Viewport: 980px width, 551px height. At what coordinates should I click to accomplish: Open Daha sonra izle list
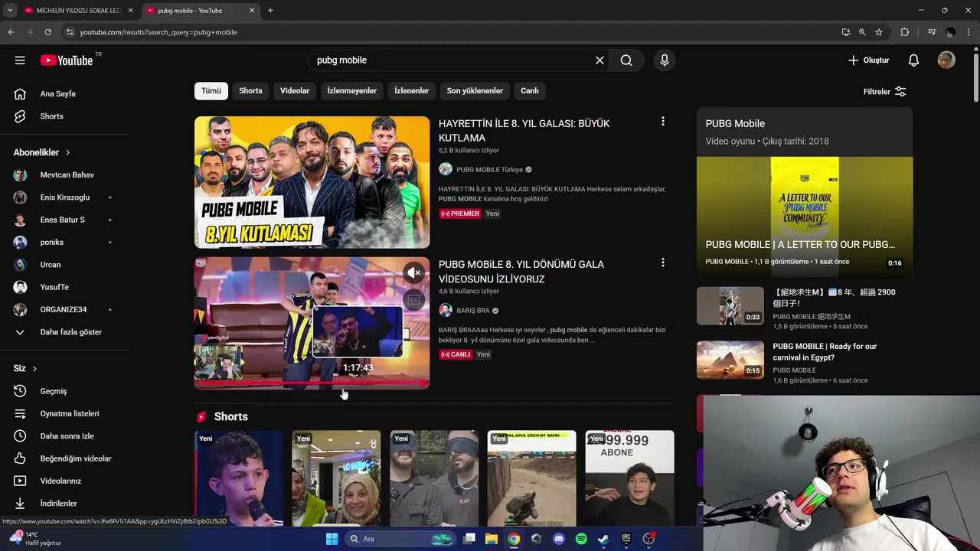pos(65,436)
